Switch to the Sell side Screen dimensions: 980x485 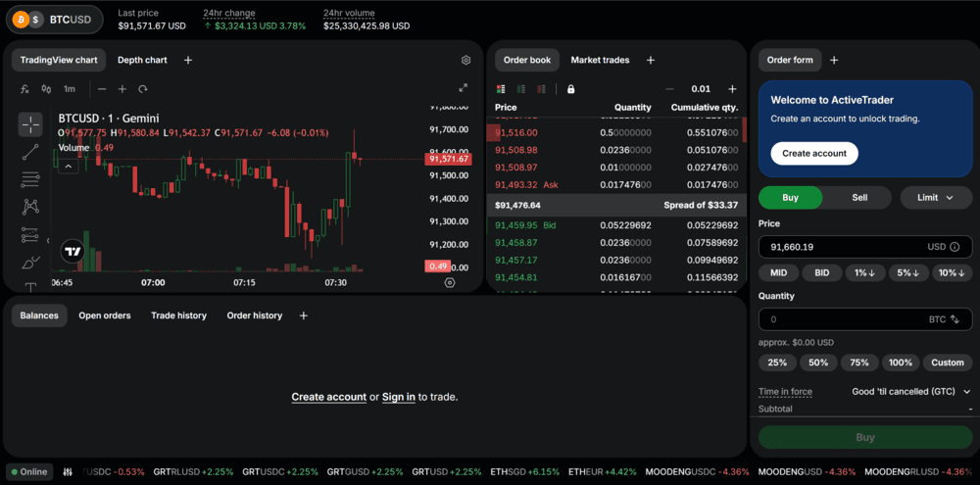(859, 198)
